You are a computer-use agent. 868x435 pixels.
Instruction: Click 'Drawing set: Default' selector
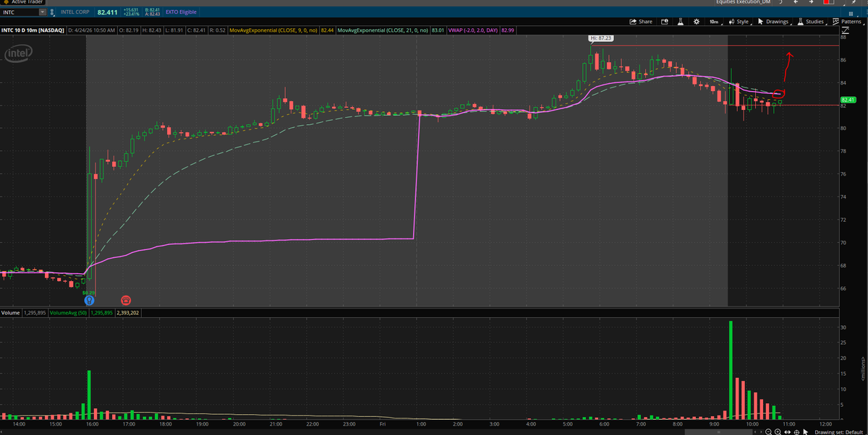[x=838, y=431]
